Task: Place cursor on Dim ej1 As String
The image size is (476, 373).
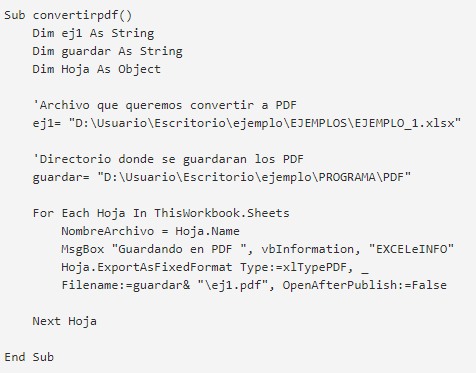Action: coord(93,33)
